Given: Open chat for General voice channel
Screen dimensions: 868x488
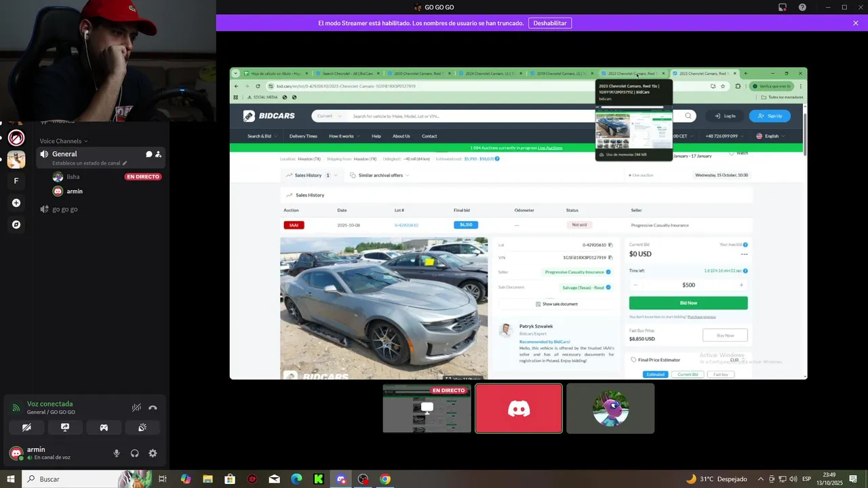Looking at the screenshot, I should tap(149, 154).
